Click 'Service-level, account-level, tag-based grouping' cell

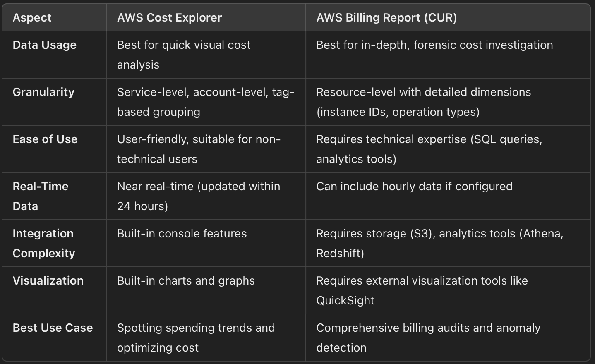click(x=206, y=102)
